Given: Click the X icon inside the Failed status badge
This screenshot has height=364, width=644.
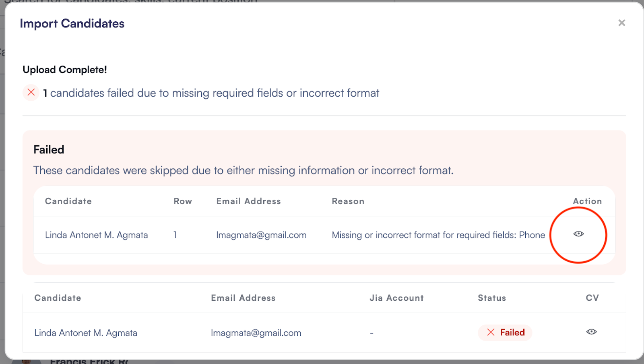Looking at the screenshot, I should (491, 332).
